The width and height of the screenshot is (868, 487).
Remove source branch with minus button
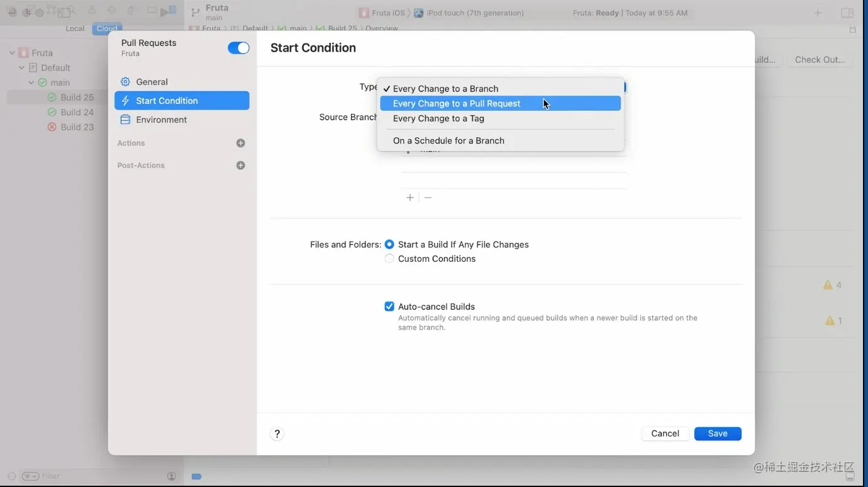pos(428,198)
